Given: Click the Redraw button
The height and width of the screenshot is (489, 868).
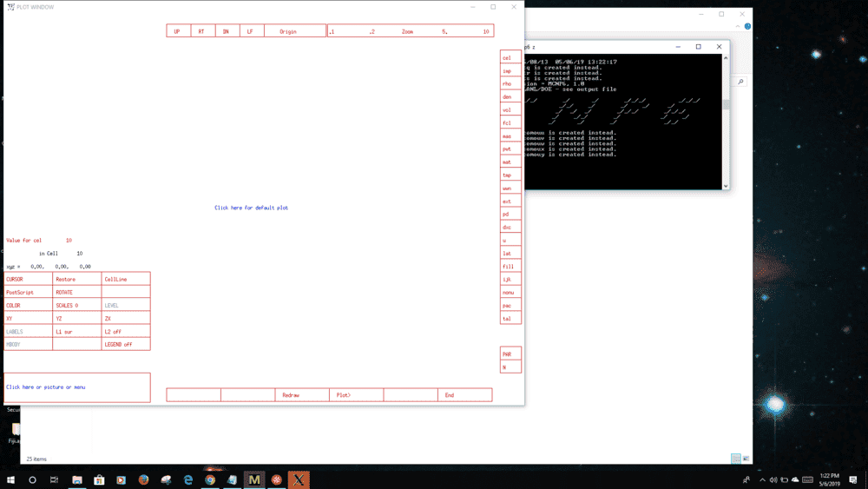Looking at the screenshot, I should tap(302, 395).
